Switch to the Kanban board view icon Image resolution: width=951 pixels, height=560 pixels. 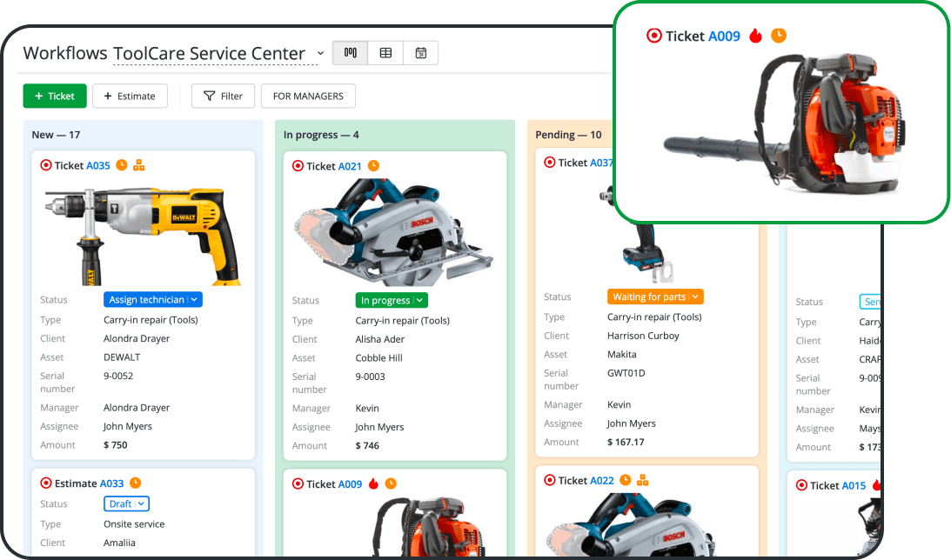point(351,53)
